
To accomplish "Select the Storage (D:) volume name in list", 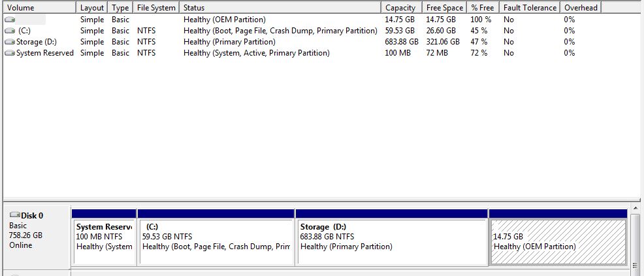I will click(x=37, y=42).
